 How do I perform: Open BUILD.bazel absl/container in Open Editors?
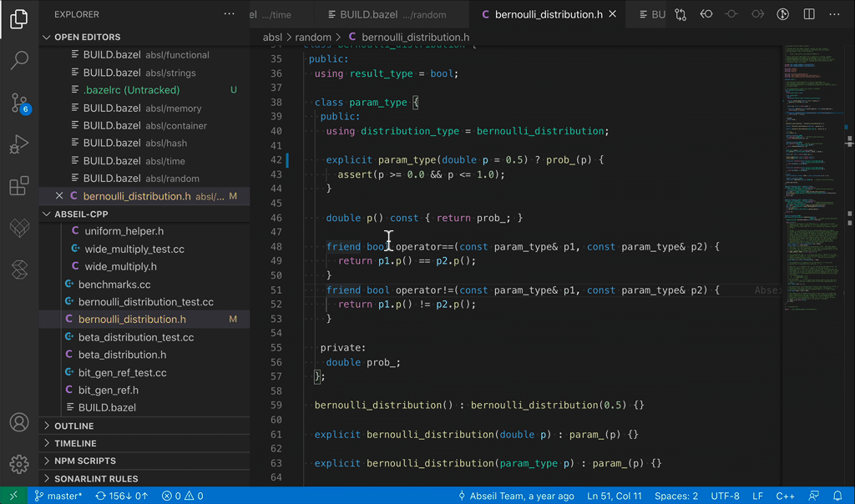pos(144,125)
